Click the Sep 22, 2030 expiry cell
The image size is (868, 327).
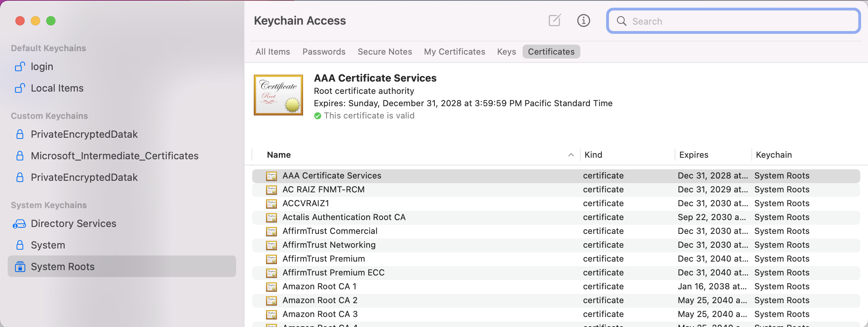(x=712, y=217)
